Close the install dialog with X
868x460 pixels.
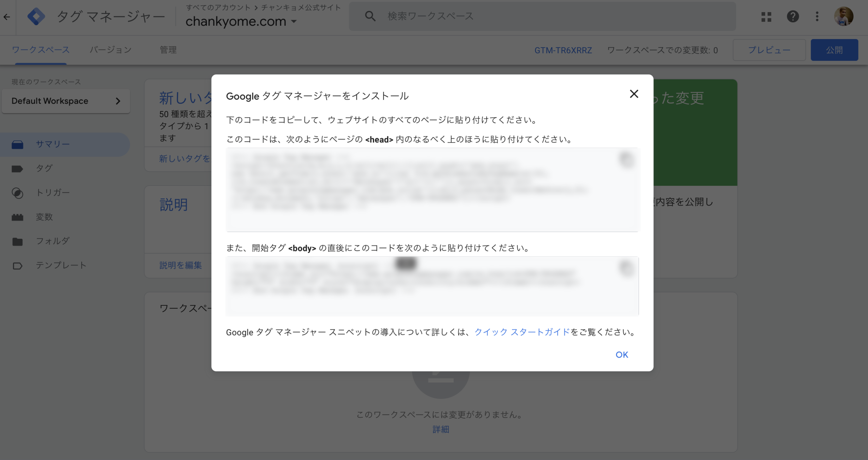634,94
